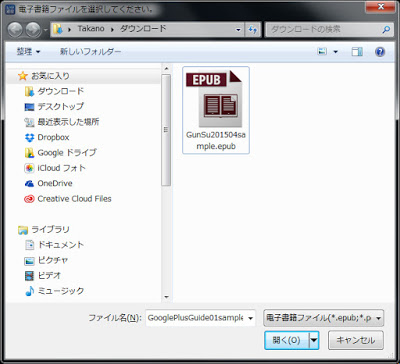This screenshot has height=364, width=400.
Task: Open the 整理 menu
Action: point(28,52)
